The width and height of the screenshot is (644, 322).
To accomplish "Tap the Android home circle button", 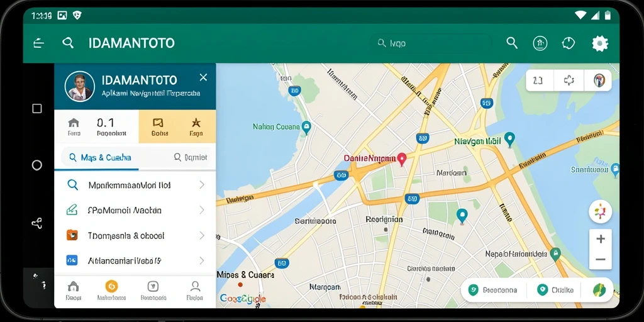I will [x=37, y=165].
